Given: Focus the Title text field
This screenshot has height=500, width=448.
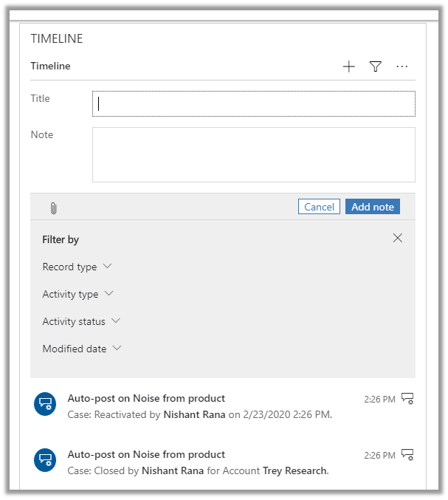Looking at the screenshot, I should 253,104.
